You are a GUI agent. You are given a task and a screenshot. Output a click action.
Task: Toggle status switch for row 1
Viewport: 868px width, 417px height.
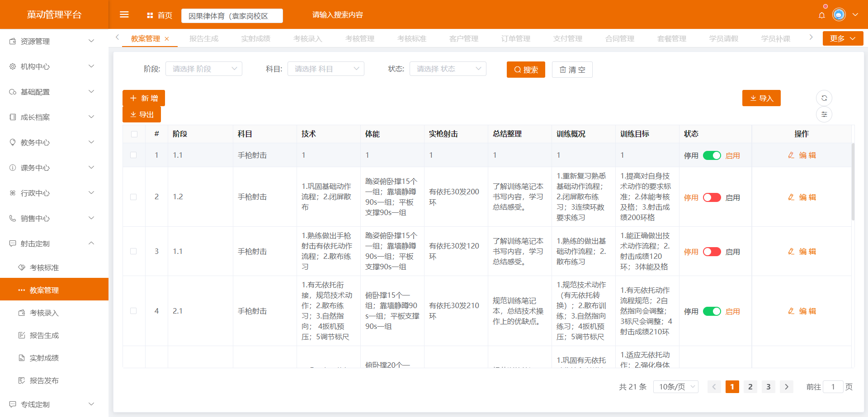pyautogui.click(x=712, y=155)
